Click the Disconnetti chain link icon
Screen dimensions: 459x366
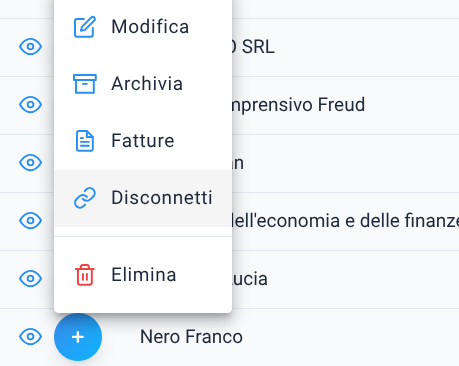coord(85,198)
